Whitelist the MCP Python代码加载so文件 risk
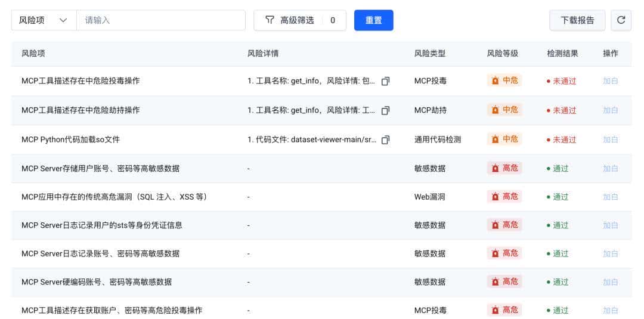The image size is (644, 319). 610,140
